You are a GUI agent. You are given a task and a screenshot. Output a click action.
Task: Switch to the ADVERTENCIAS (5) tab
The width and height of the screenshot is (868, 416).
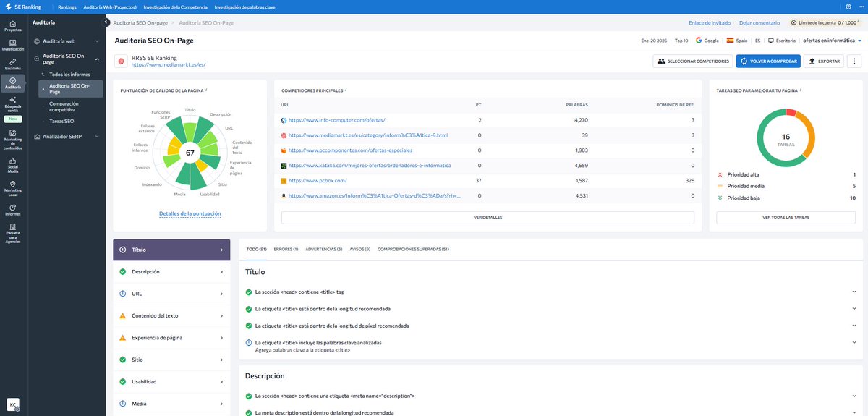point(324,249)
